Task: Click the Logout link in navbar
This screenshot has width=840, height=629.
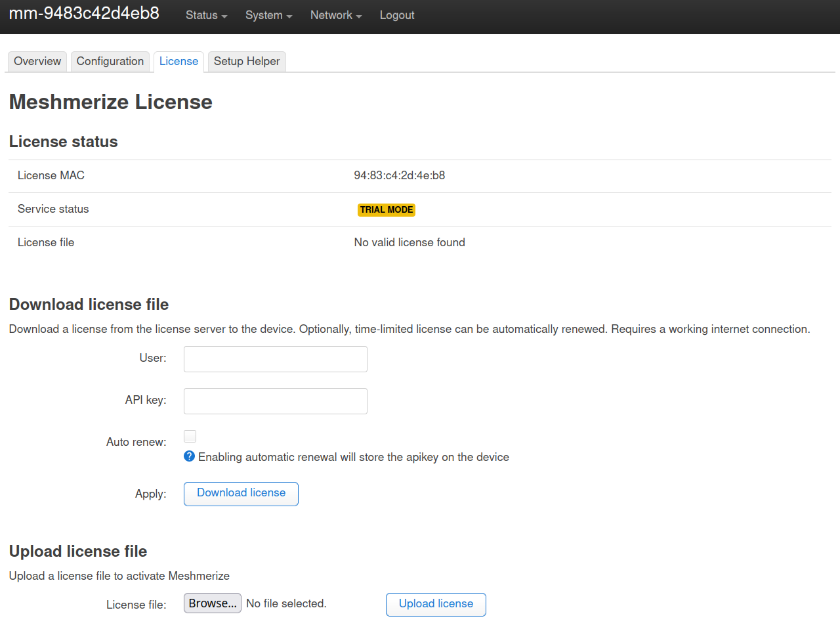Action: (x=397, y=15)
